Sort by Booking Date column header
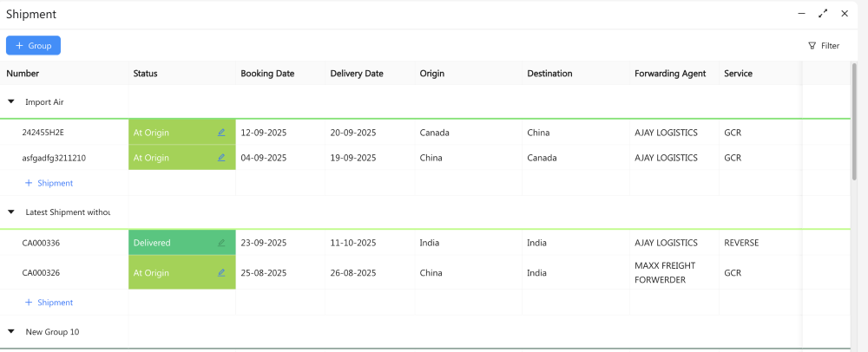This screenshot has width=868, height=352. [x=267, y=74]
